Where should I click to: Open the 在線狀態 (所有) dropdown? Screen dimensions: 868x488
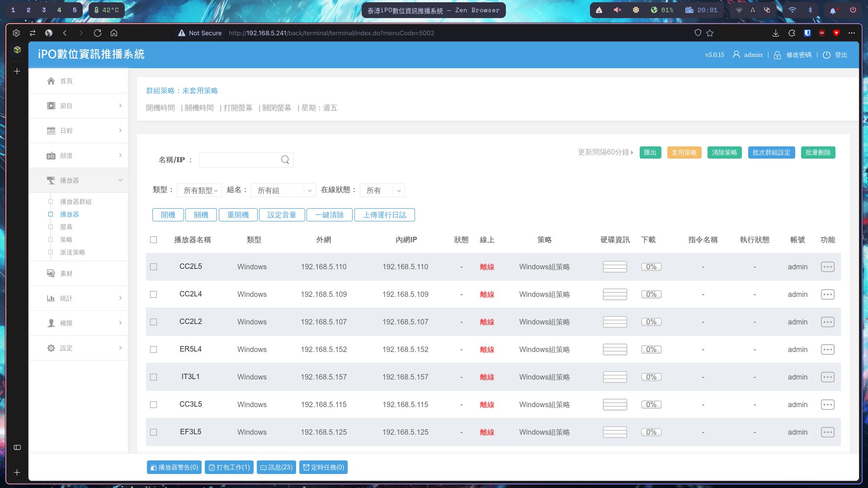[x=382, y=190]
